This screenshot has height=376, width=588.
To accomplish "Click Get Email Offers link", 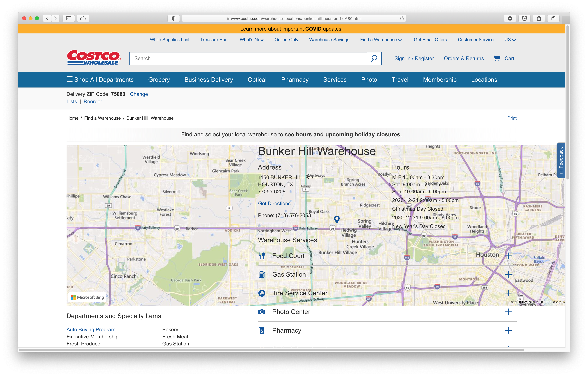I will (x=430, y=40).
